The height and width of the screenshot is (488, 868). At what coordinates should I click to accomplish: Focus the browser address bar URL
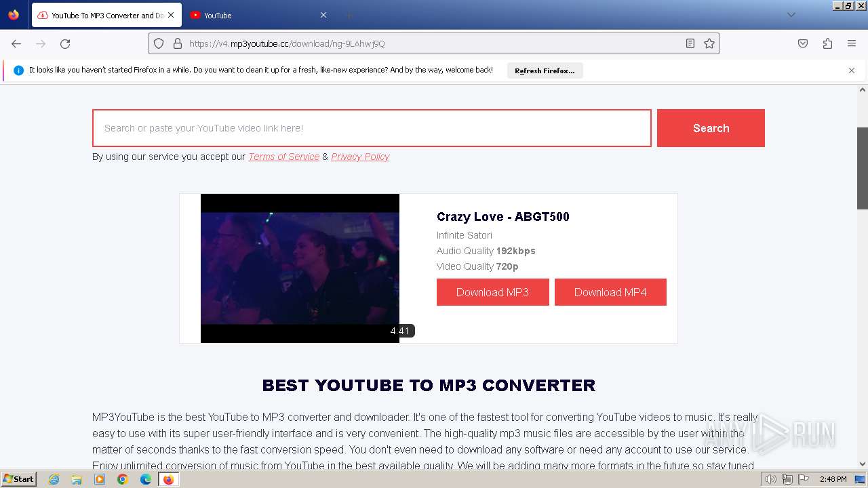pyautogui.click(x=434, y=43)
